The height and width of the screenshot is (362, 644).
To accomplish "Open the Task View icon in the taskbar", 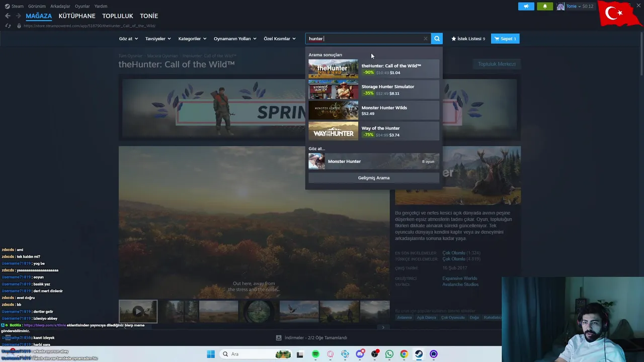I will 300,354.
